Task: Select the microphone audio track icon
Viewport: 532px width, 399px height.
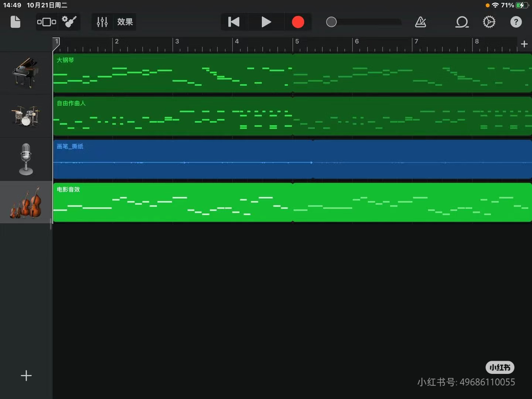Action: pyautogui.click(x=26, y=159)
